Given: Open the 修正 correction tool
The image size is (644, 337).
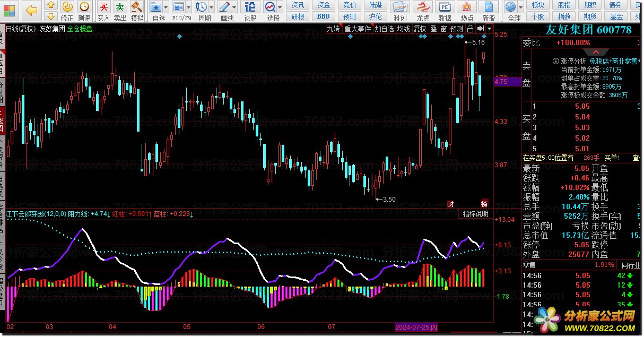Looking at the screenshot, I should 67,11.
